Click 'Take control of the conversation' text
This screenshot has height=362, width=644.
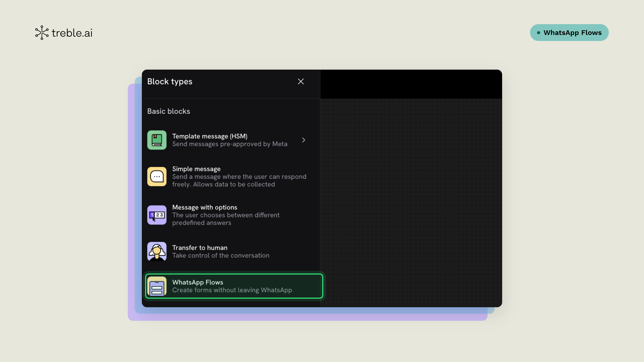pyautogui.click(x=221, y=255)
